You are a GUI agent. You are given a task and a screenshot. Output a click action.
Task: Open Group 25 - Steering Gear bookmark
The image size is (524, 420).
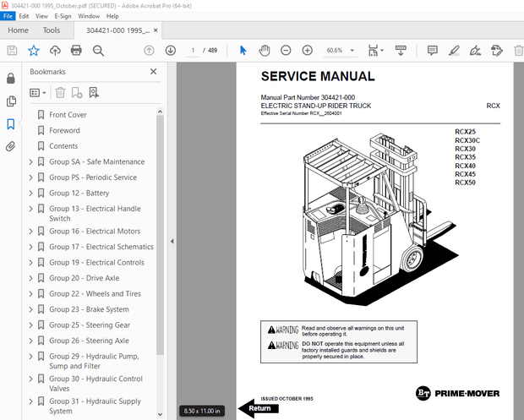pos(90,325)
